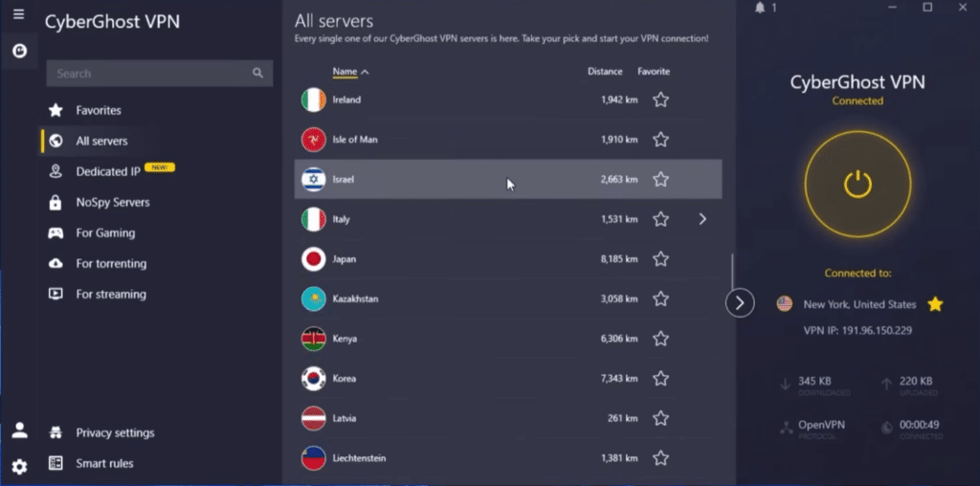Open the settings gear icon
The width and height of the screenshot is (980, 486).
click(19, 467)
